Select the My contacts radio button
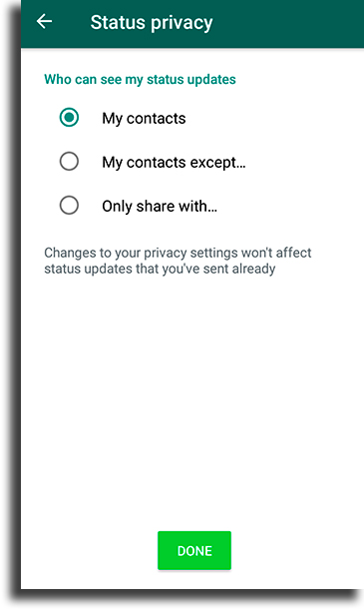364x609 pixels. (x=69, y=117)
